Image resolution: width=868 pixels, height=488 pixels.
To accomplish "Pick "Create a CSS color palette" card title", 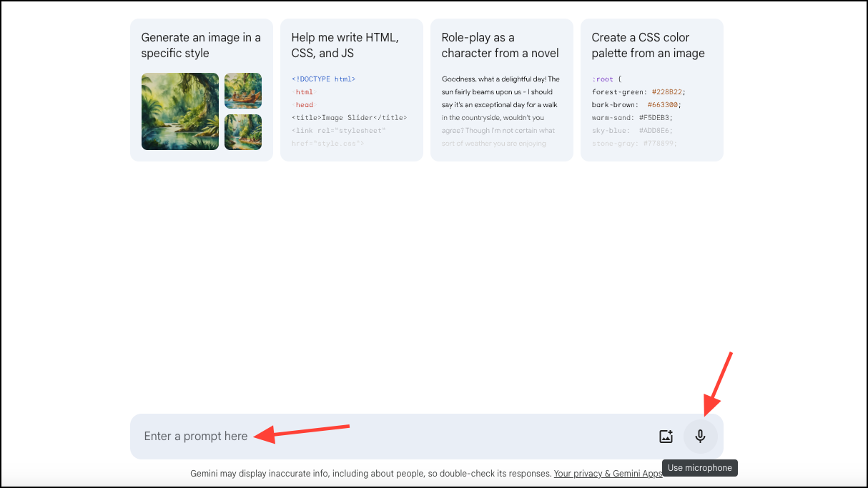I will [648, 45].
